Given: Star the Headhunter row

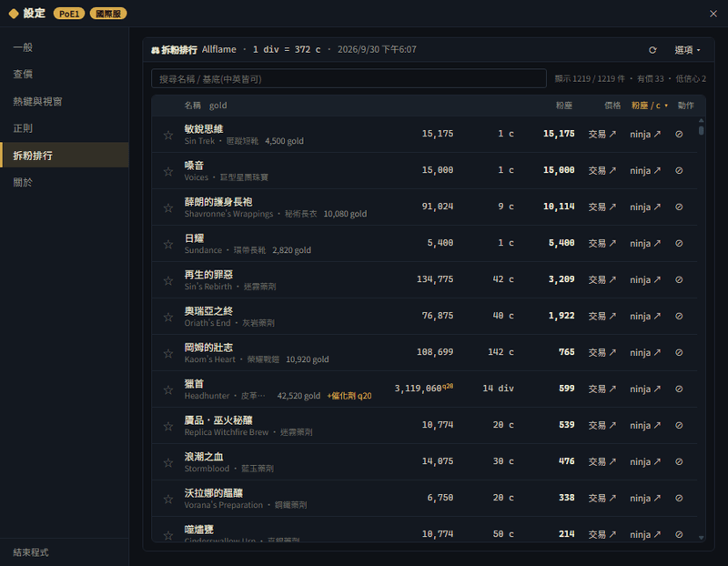Looking at the screenshot, I should 168,389.
